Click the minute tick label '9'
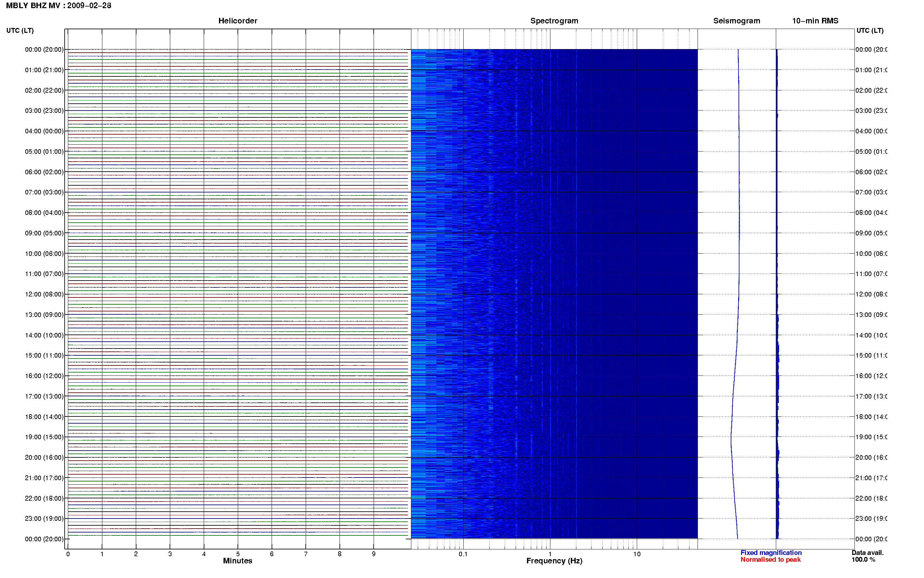 tap(374, 554)
